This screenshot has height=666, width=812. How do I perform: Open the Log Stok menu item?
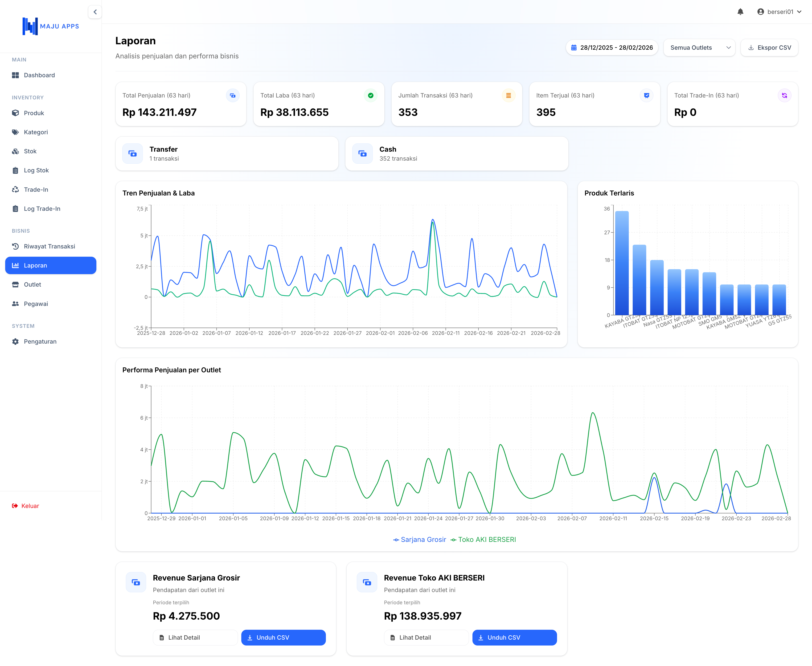pos(36,170)
